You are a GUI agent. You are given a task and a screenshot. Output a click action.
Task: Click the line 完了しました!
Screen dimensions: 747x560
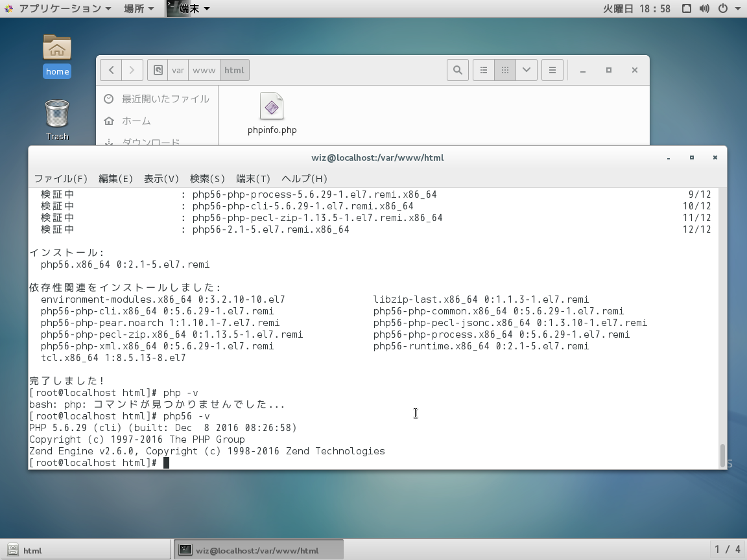[67, 381]
